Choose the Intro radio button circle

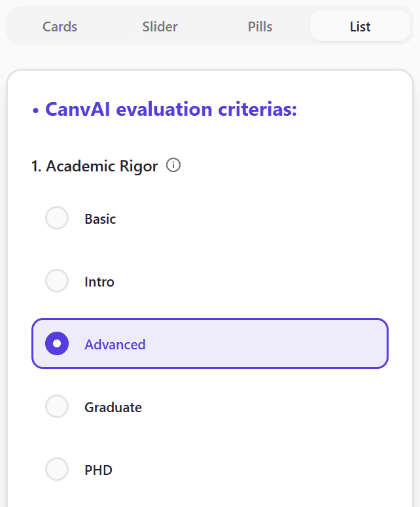(57, 281)
